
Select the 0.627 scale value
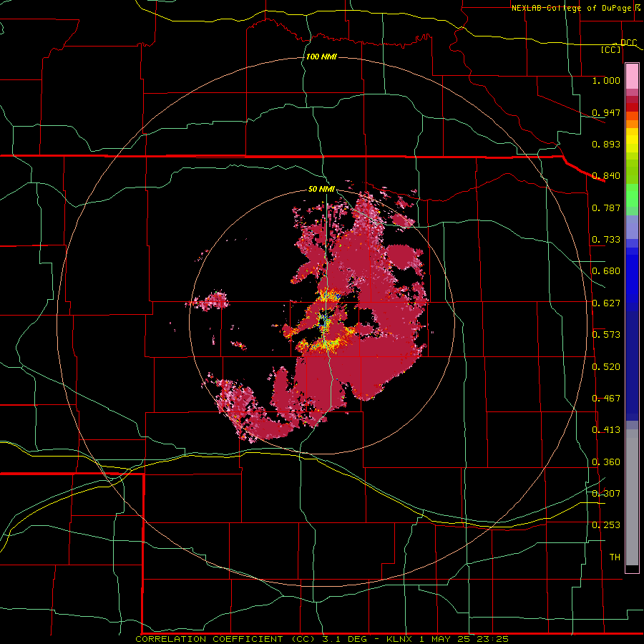click(606, 303)
